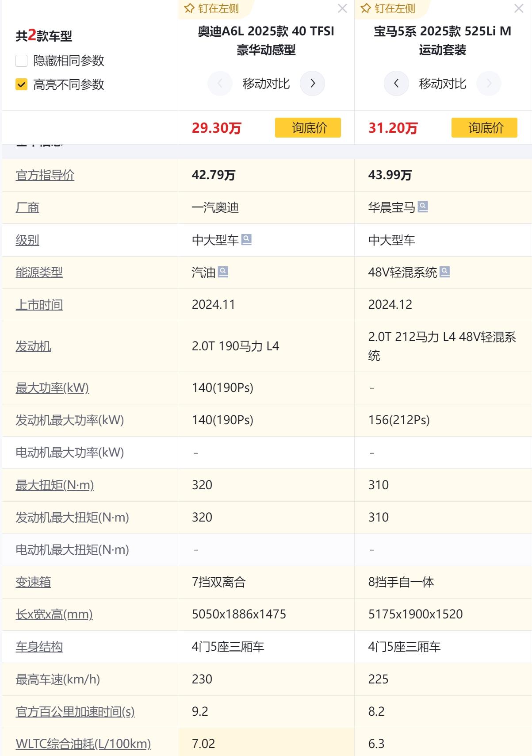Viewport: 532px width, 756px height.
Task: Remove BMW 5 Series from comparison
Action: [x=519, y=8]
